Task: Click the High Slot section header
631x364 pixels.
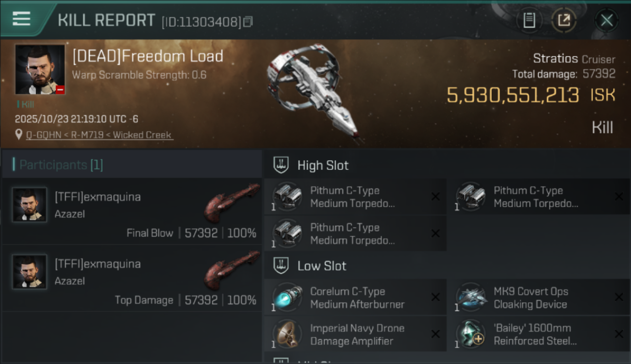Action: pos(323,165)
